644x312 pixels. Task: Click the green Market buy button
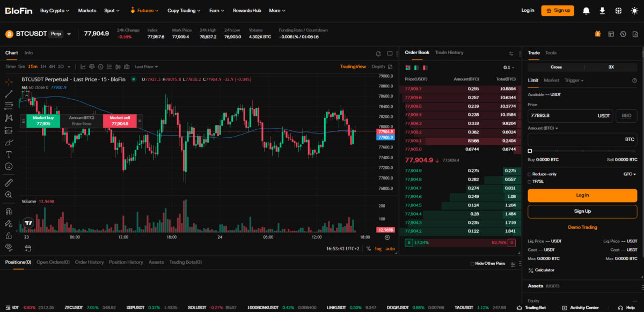point(43,121)
